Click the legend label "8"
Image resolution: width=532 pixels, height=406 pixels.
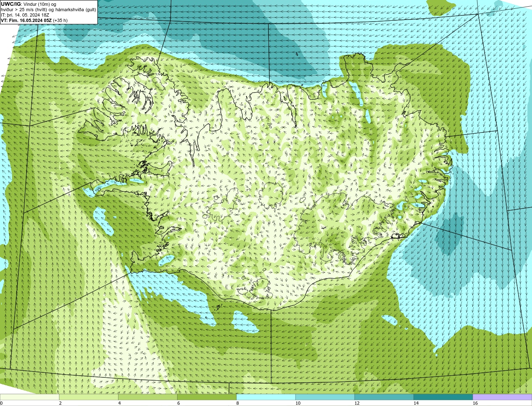(237, 403)
